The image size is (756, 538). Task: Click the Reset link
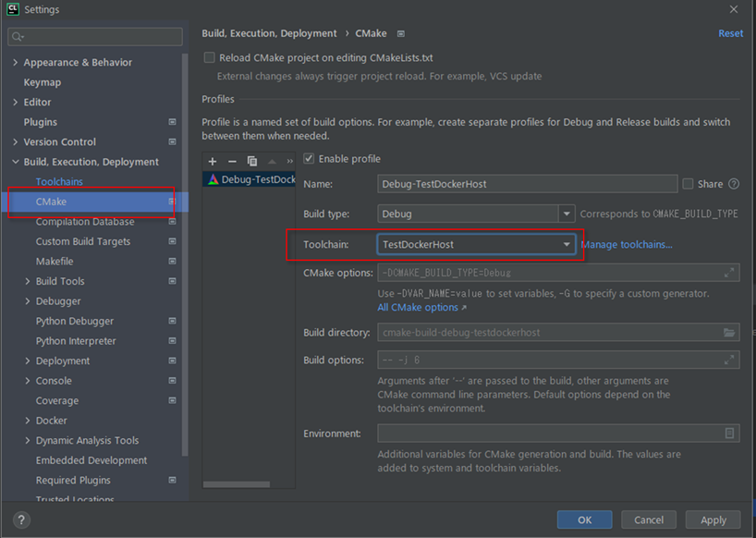tap(730, 33)
